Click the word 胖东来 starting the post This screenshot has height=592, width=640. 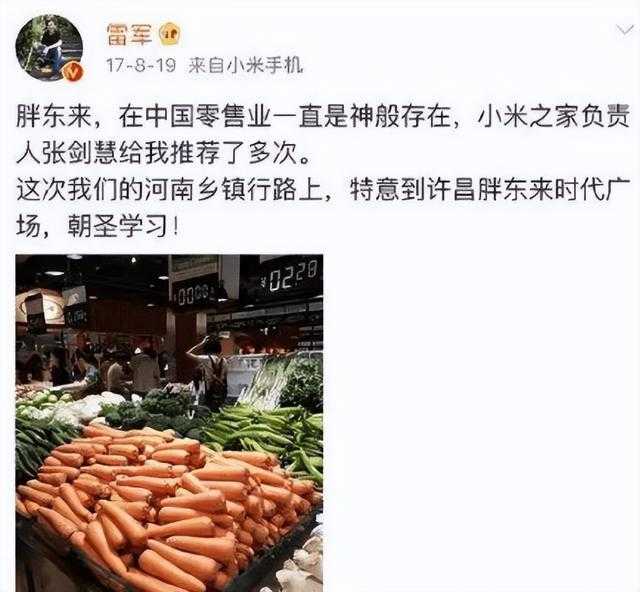coord(54,117)
